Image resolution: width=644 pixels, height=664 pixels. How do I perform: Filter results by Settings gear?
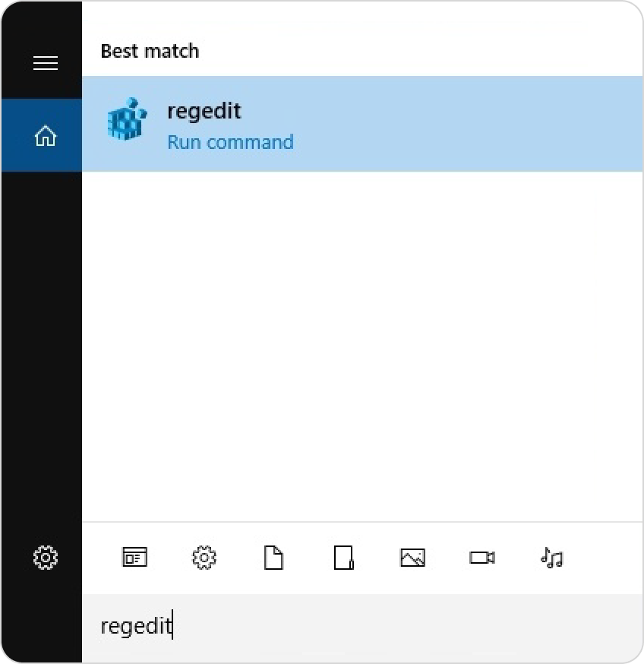(204, 558)
